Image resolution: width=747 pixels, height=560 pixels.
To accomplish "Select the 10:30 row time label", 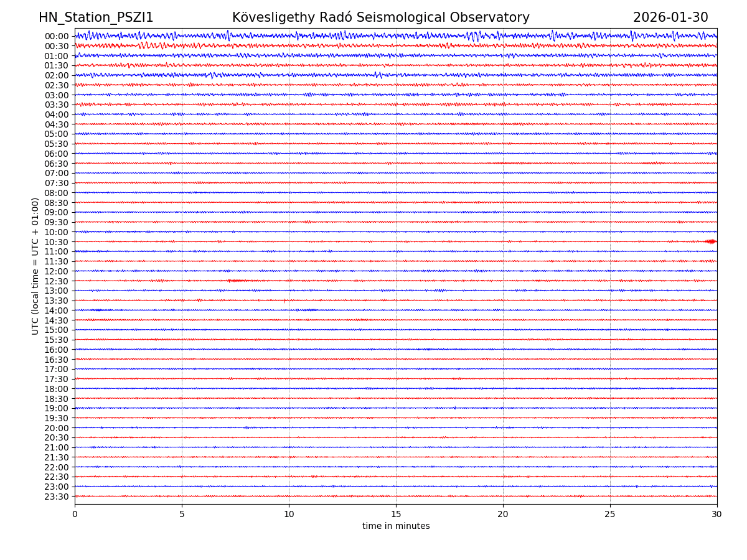I will 56,242.
